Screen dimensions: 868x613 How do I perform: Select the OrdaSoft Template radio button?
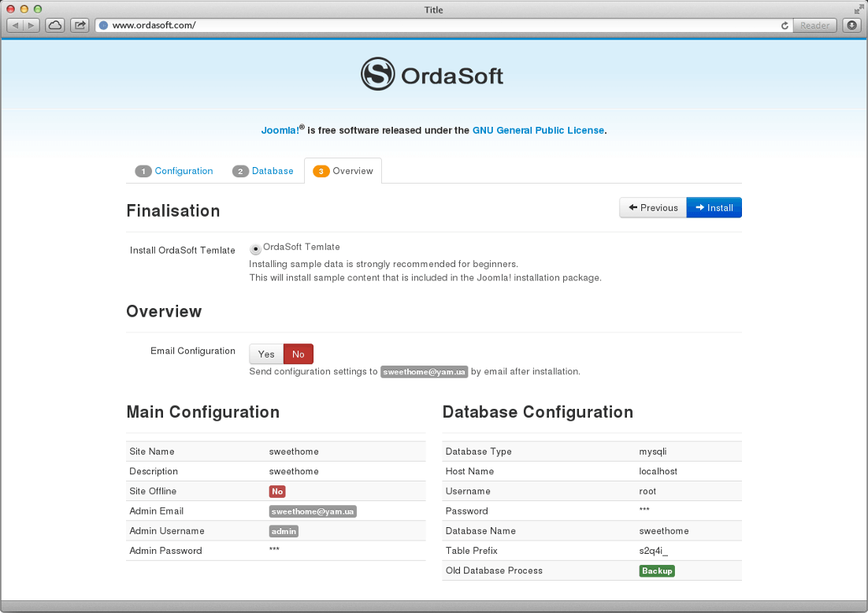point(254,247)
